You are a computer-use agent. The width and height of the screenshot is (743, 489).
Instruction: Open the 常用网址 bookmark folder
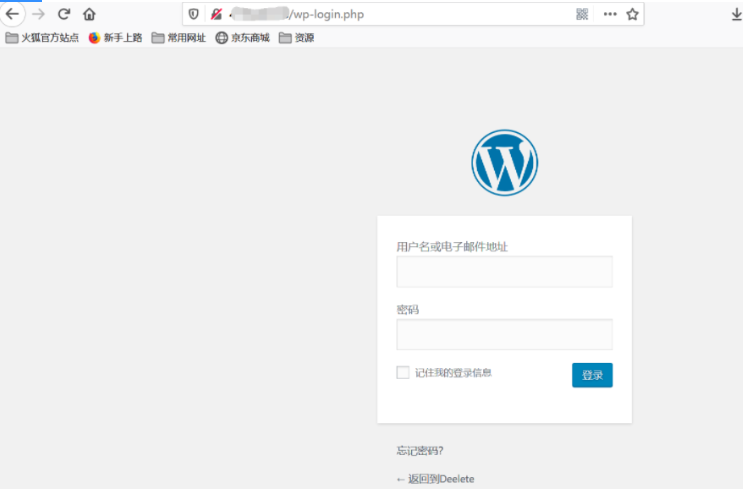[x=179, y=38]
